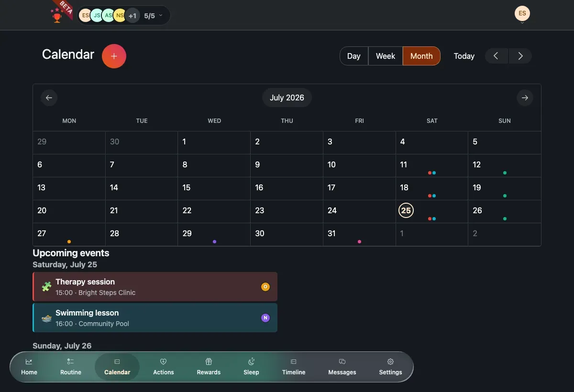Select July 15 in the calendar
574x392 pixels.
click(214, 189)
